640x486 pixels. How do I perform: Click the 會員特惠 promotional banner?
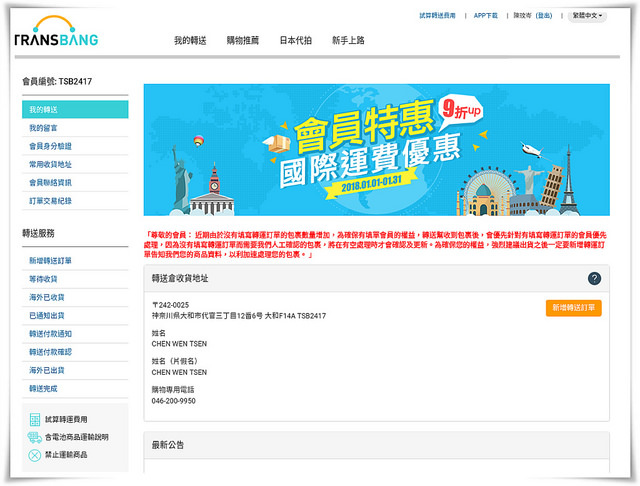pyautogui.click(x=376, y=150)
